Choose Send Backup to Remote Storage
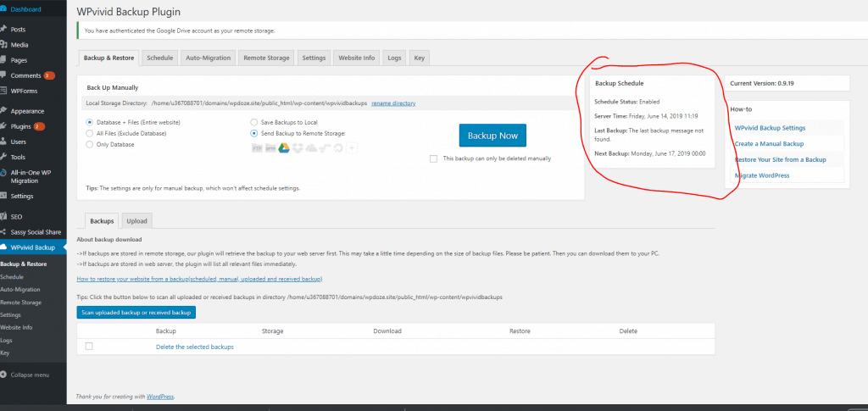This screenshot has width=868, height=411. point(254,133)
